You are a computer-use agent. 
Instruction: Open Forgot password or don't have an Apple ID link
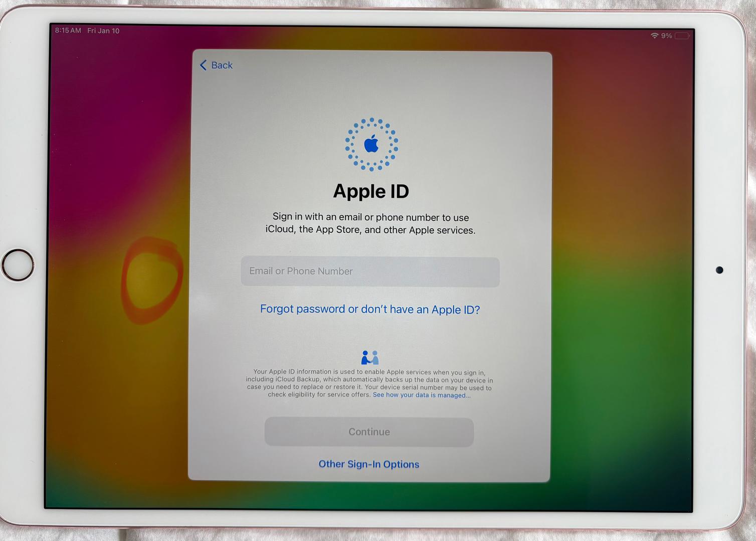point(370,309)
